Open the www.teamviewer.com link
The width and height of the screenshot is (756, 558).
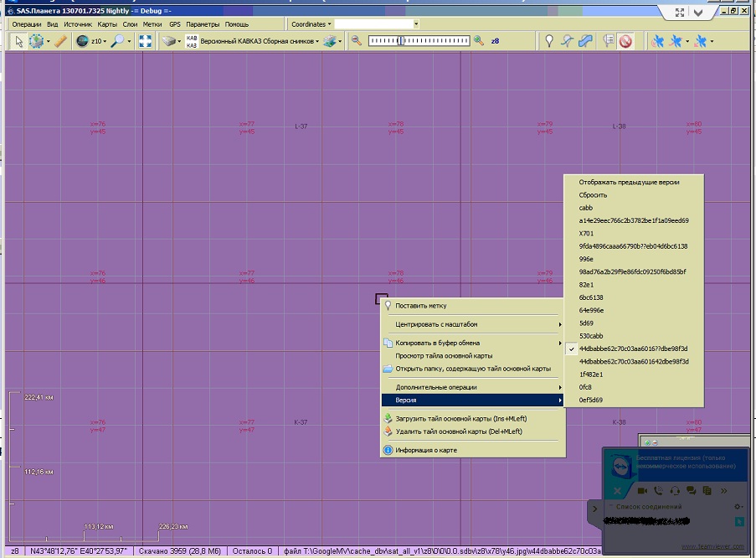pos(712,546)
